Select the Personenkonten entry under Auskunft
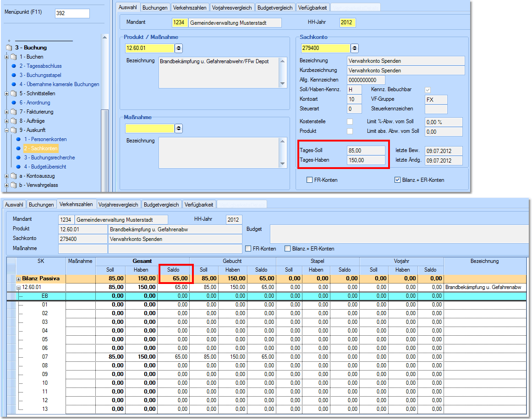Viewport: 532px width, 420px height. point(45,139)
